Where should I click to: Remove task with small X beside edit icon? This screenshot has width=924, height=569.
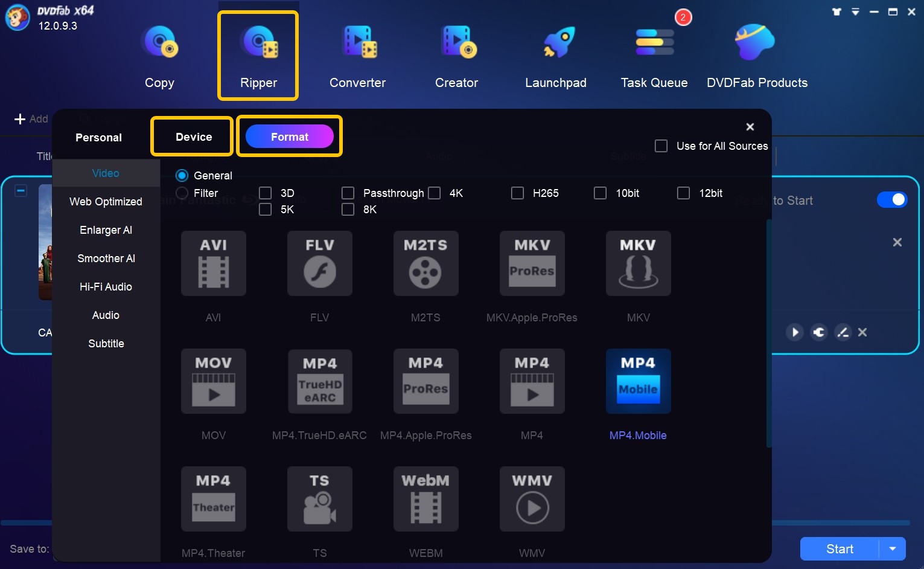(862, 332)
